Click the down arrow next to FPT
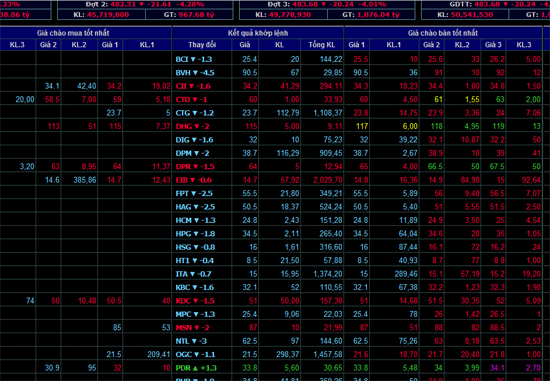Image resolution: width=550 pixels, height=381 pixels. pyautogui.click(x=194, y=194)
